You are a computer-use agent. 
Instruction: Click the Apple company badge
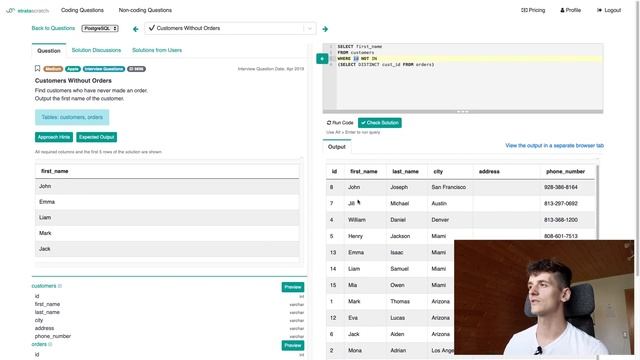click(73, 69)
